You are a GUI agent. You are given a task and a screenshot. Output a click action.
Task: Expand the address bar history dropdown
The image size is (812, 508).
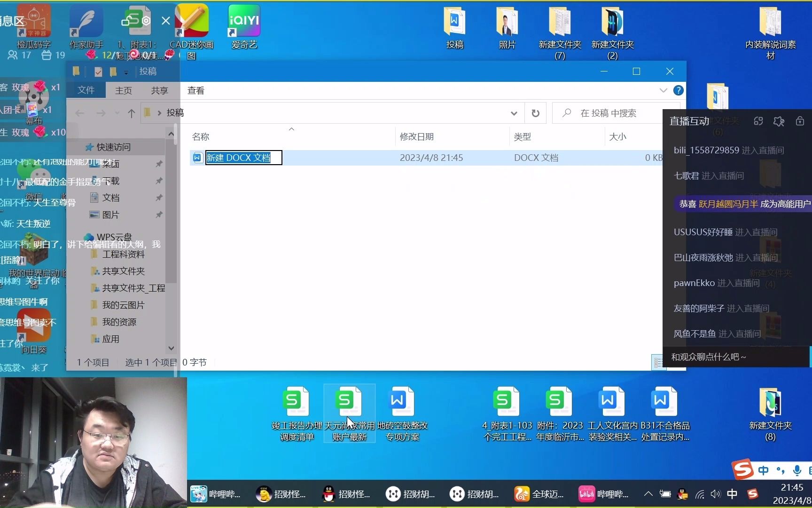(x=514, y=113)
